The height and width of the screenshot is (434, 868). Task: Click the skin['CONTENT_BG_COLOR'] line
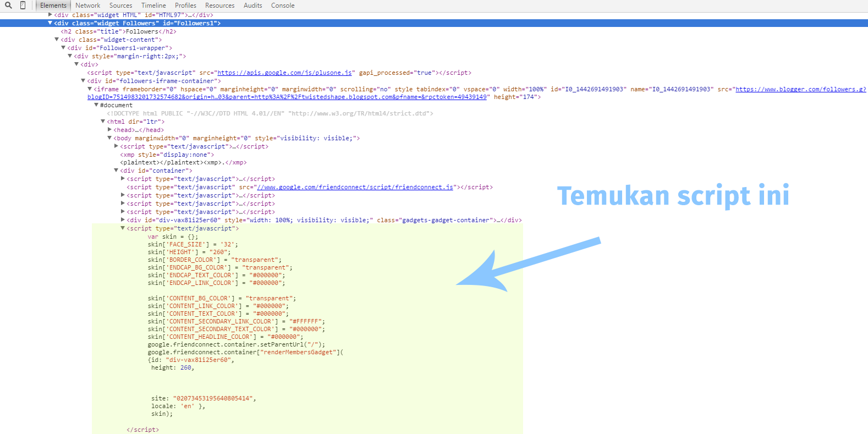point(222,298)
